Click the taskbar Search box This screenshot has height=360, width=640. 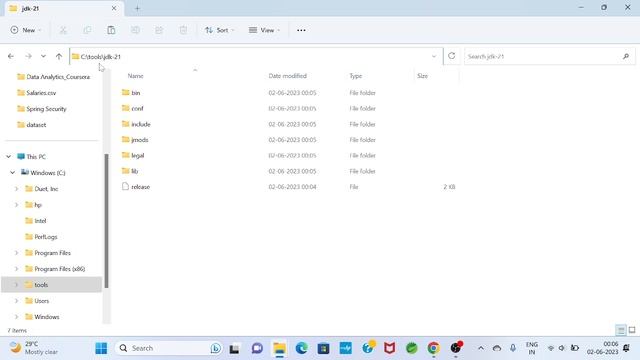click(x=169, y=348)
